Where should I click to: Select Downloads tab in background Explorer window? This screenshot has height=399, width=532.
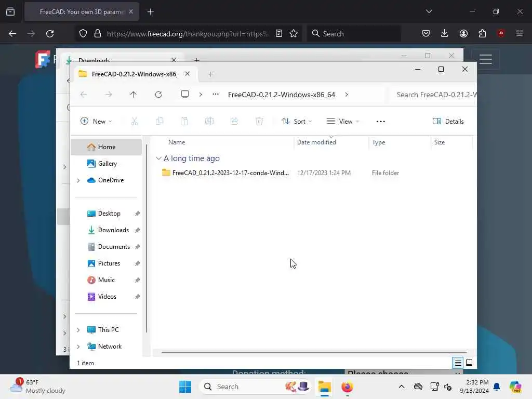pos(94,60)
